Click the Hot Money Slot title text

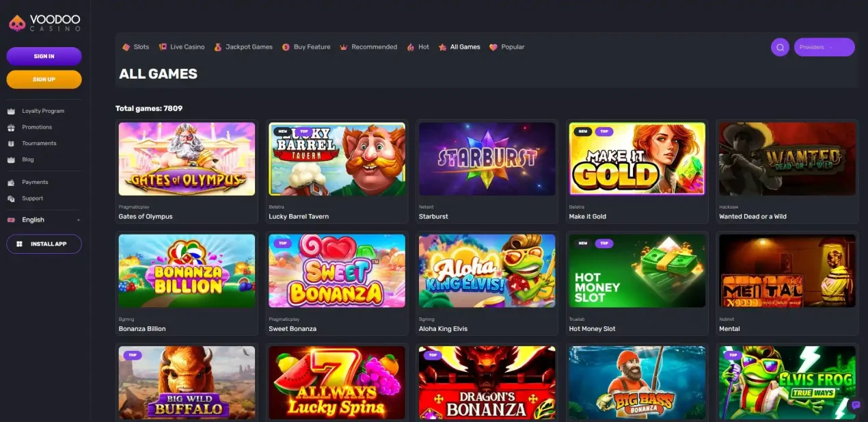point(592,329)
